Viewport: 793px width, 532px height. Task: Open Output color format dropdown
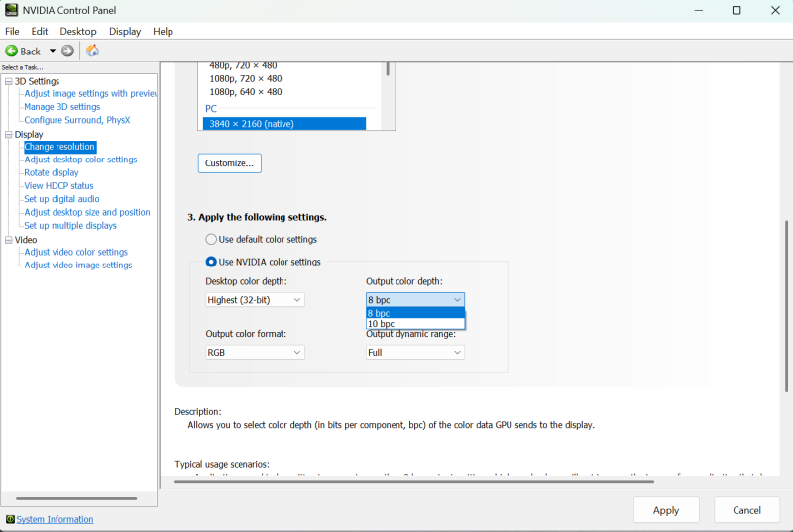[255, 352]
